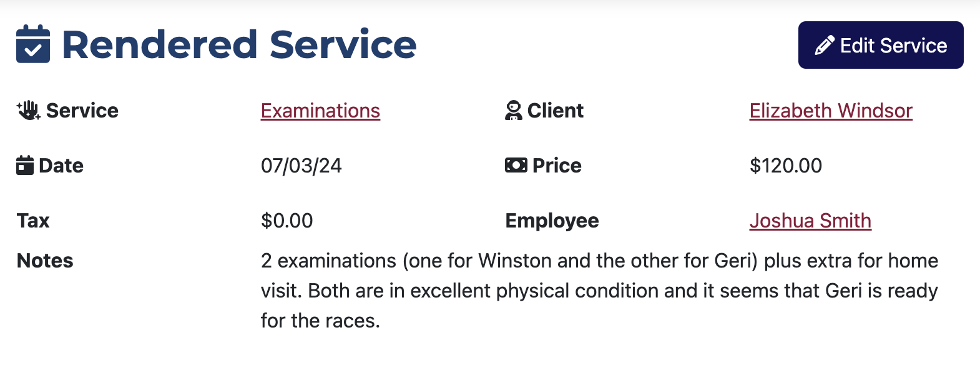Click the tax value $0.00

287,221
